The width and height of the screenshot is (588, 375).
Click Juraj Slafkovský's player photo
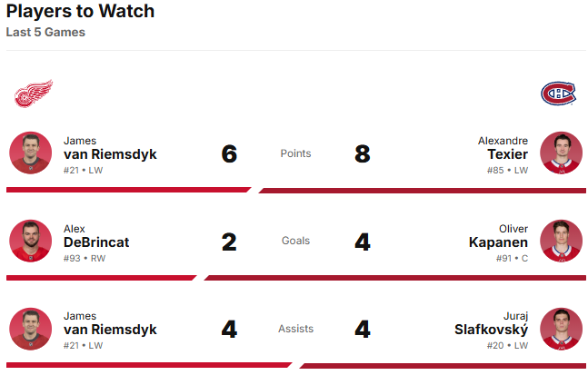(x=561, y=329)
